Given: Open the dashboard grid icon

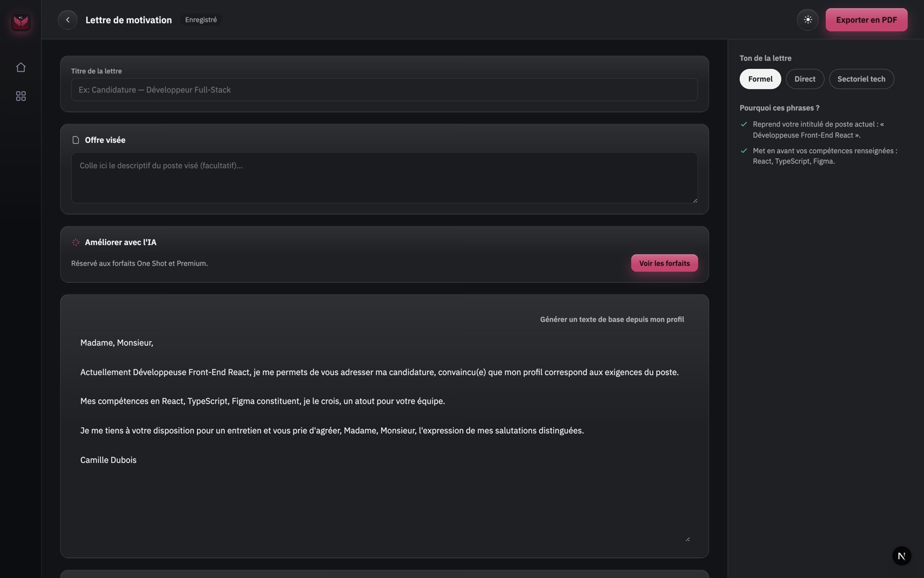Looking at the screenshot, I should pyautogui.click(x=21, y=96).
